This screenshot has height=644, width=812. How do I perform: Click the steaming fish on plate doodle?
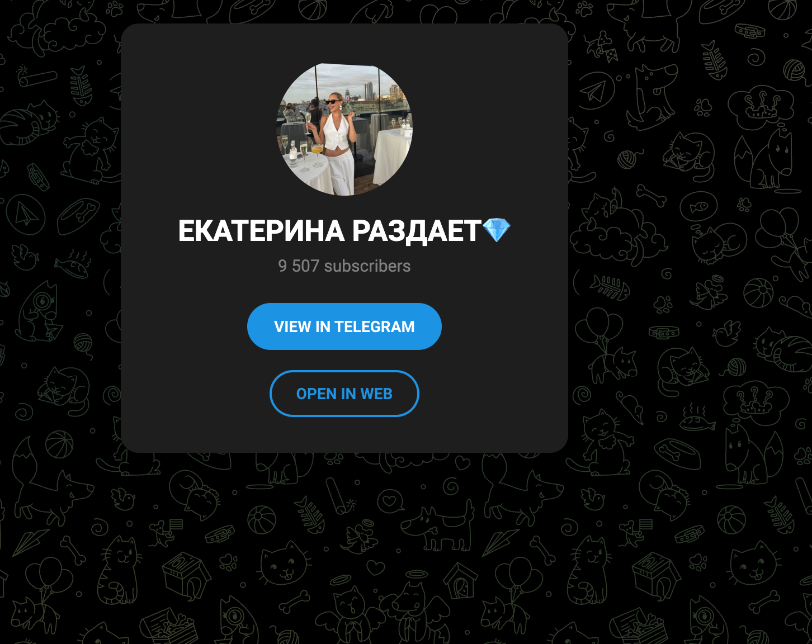click(698, 419)
